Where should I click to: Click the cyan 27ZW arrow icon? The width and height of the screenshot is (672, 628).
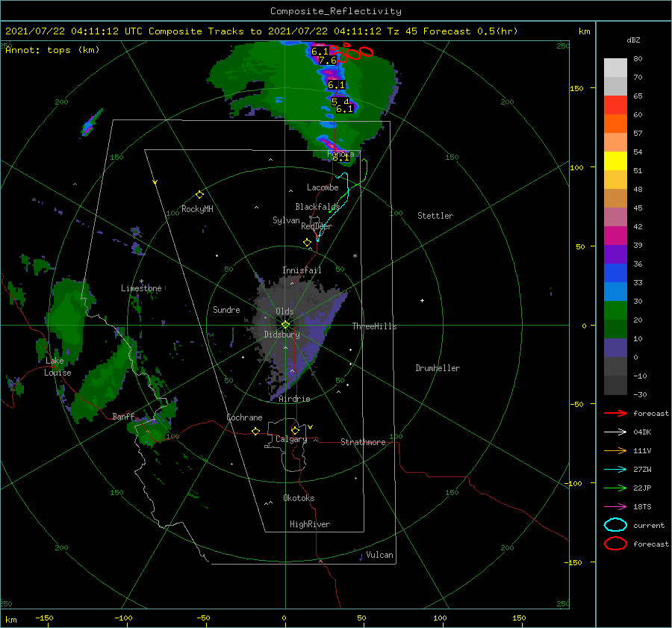coord(615,470)
